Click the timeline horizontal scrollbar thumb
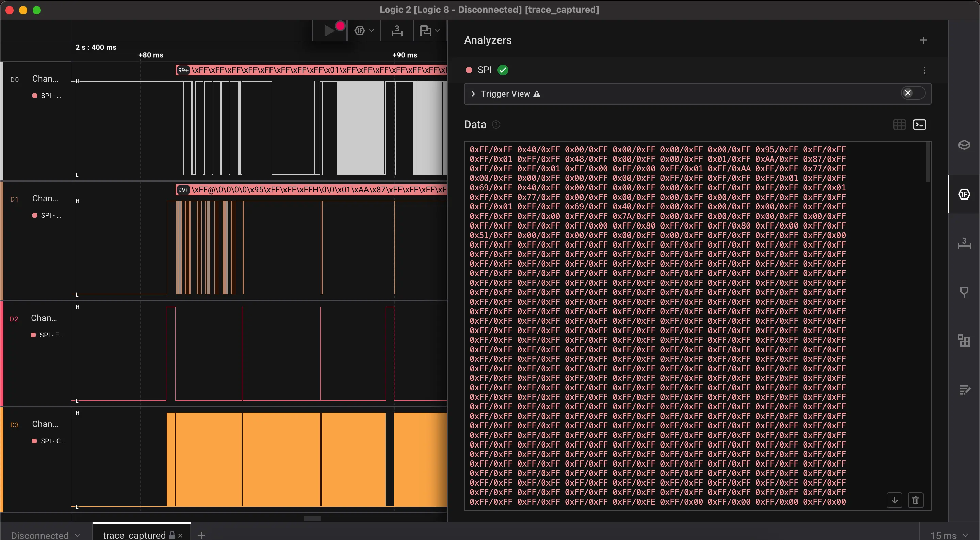The height and width of the screenshot is (540, 980). 312,518
